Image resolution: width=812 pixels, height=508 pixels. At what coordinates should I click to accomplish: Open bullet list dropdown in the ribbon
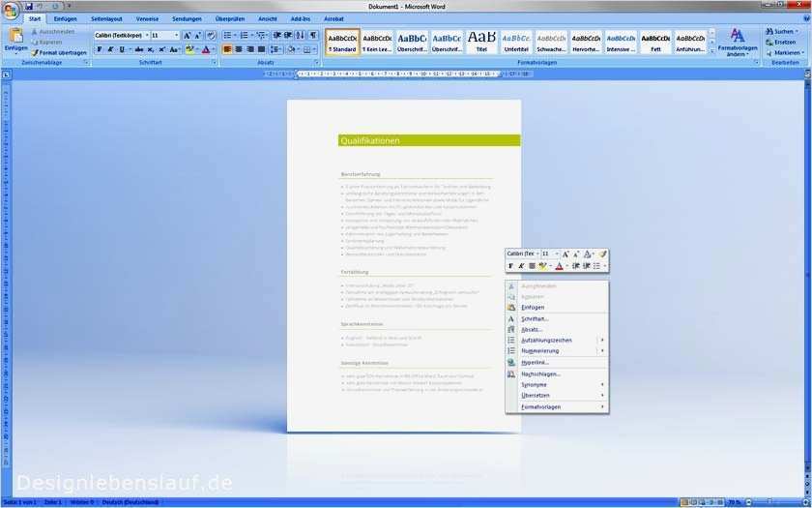tap(235, 35)
